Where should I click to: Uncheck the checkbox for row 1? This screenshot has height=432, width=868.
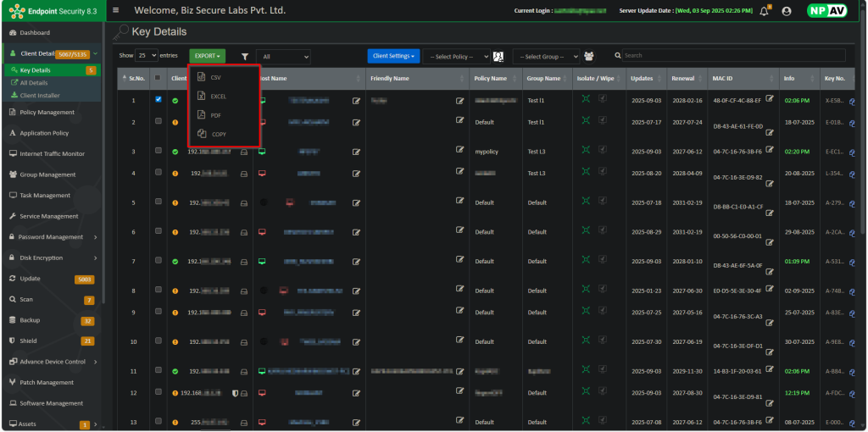[x=159, y=100]
